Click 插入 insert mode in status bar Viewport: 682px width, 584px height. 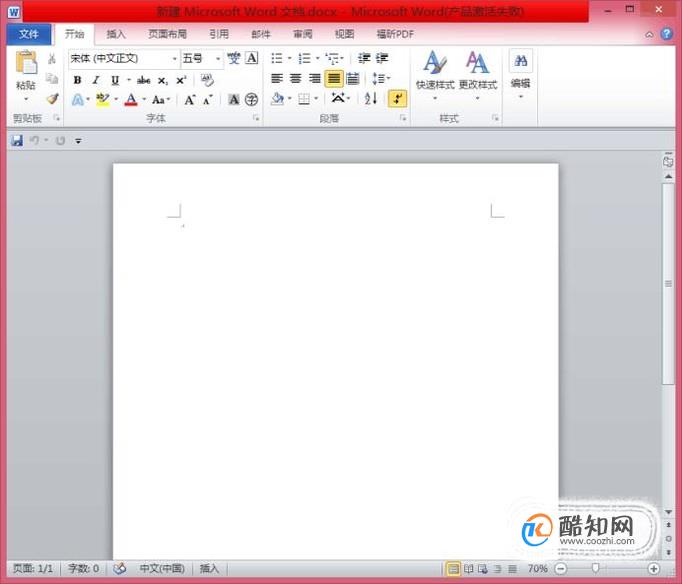tap(209, 568)
